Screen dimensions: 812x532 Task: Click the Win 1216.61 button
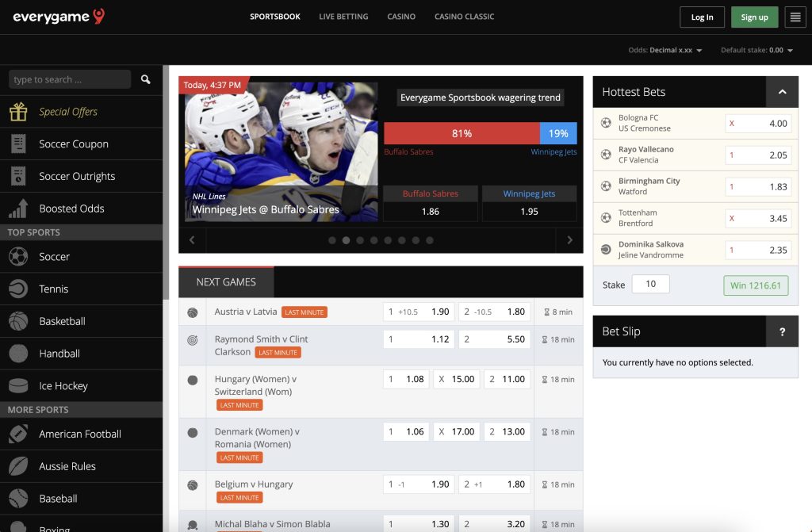(756, 284)
